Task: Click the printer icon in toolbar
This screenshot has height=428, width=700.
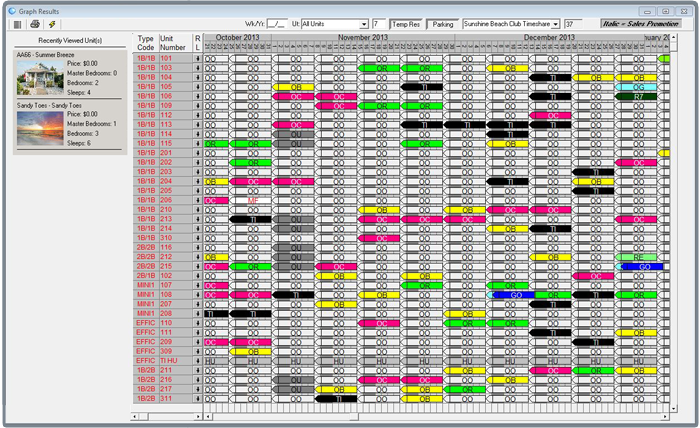Action: click(x=34, y=23)
